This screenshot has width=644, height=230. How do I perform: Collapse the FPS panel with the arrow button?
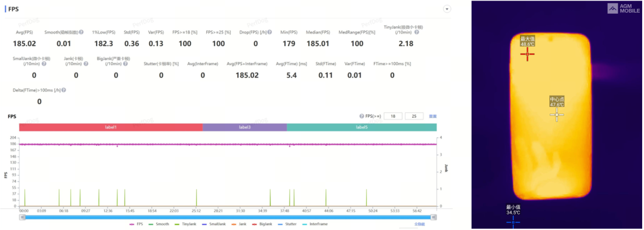447,9
